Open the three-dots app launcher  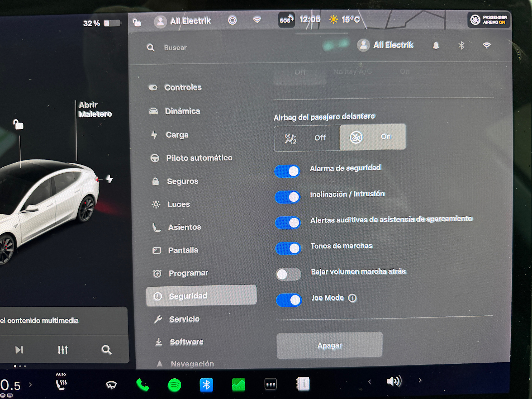pyautogui.click(x=270, y=384)
